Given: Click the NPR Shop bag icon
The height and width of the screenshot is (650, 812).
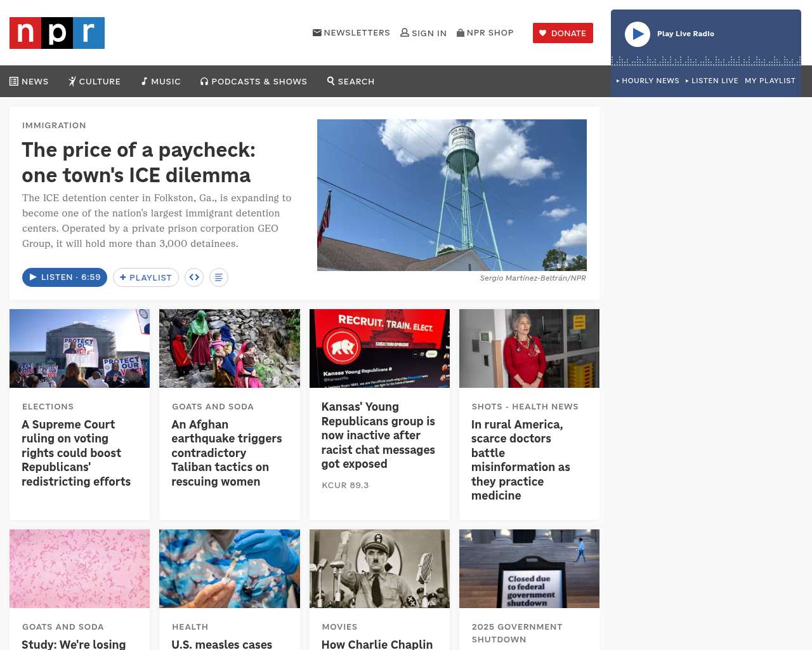Looking at the screenshot, I should coord(461,32).
